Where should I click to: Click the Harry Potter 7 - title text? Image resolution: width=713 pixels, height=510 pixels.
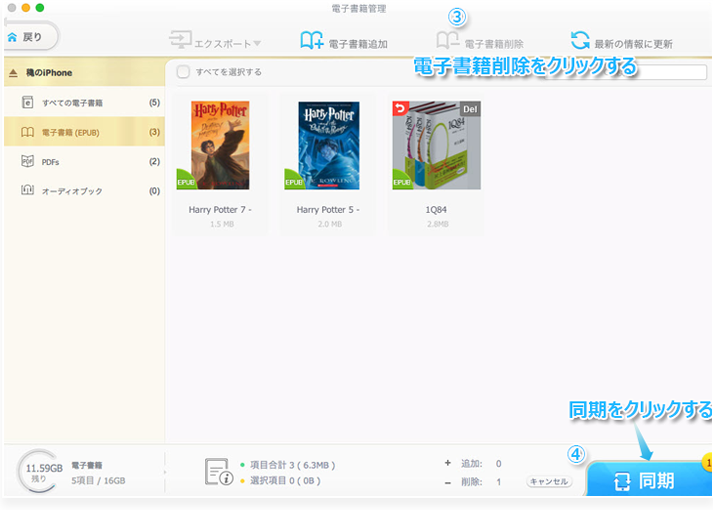point(220,210)
